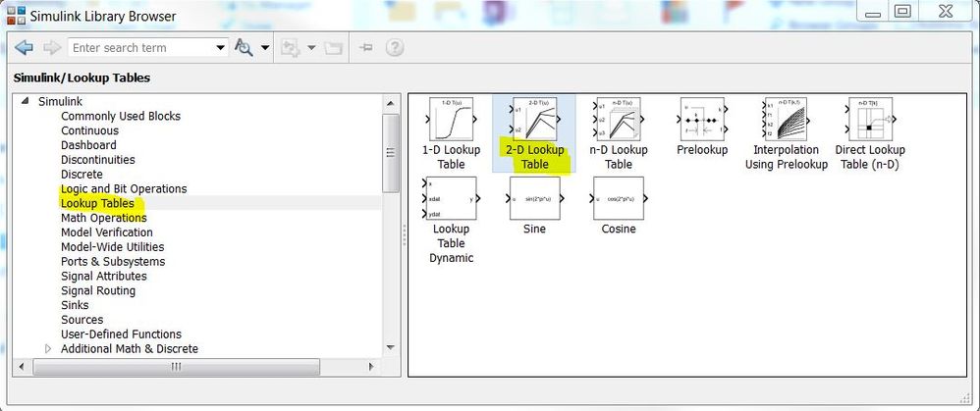
Task: Select the Discrete library
Action: tap(82, 175)
